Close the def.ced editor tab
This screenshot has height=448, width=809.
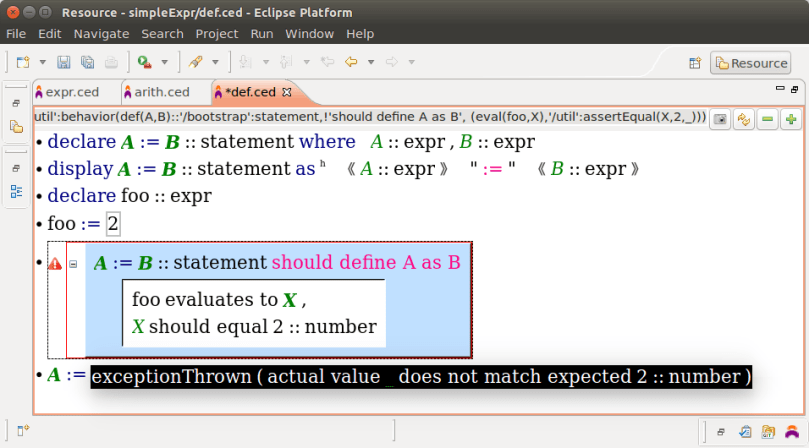287,92
